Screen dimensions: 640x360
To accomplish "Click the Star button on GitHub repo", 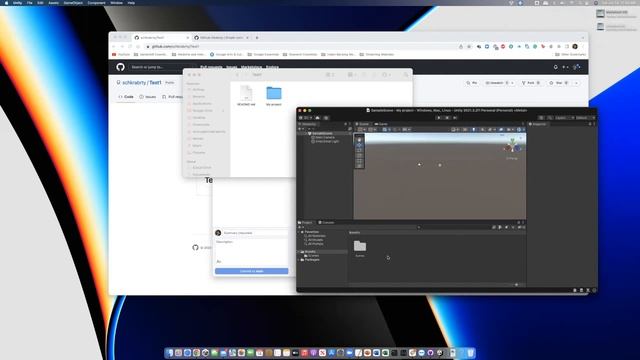I will point(559,83).
